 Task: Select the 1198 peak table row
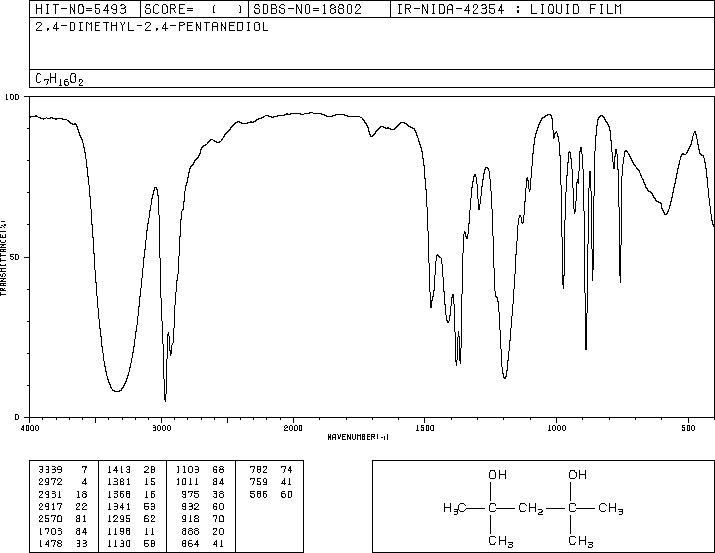(x=133, y=532)
